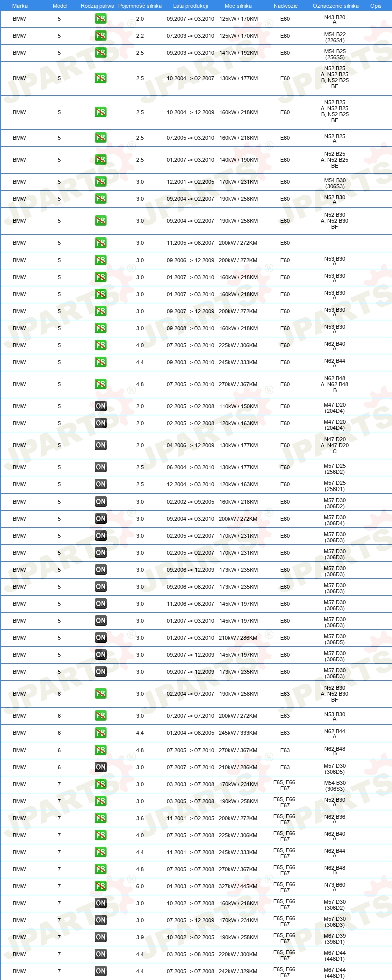This screenshot has height=980, width=392.
Task: Click the ON icon in the 3.9 M67 D39 row
Action: [101, 937]
